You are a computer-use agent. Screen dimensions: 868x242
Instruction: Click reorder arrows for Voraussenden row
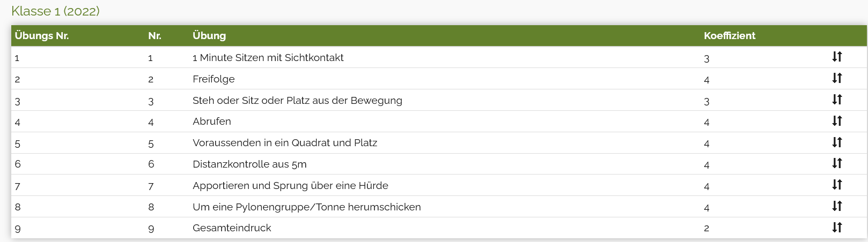[837, 142]
